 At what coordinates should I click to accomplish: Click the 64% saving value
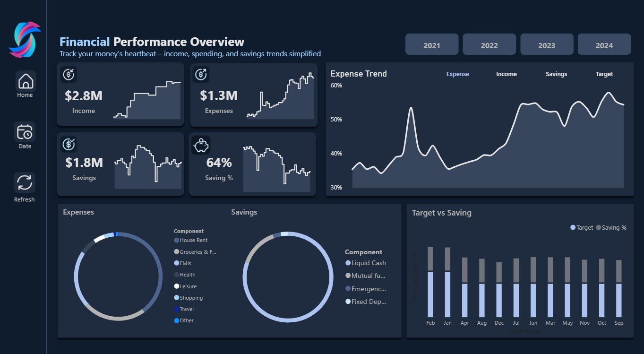(x=219, y=163)
